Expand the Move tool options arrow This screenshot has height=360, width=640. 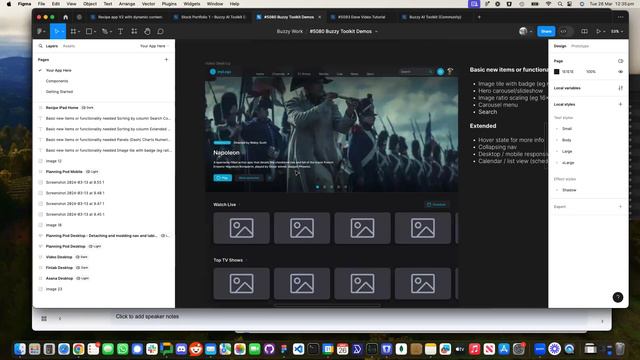[62, 32]
